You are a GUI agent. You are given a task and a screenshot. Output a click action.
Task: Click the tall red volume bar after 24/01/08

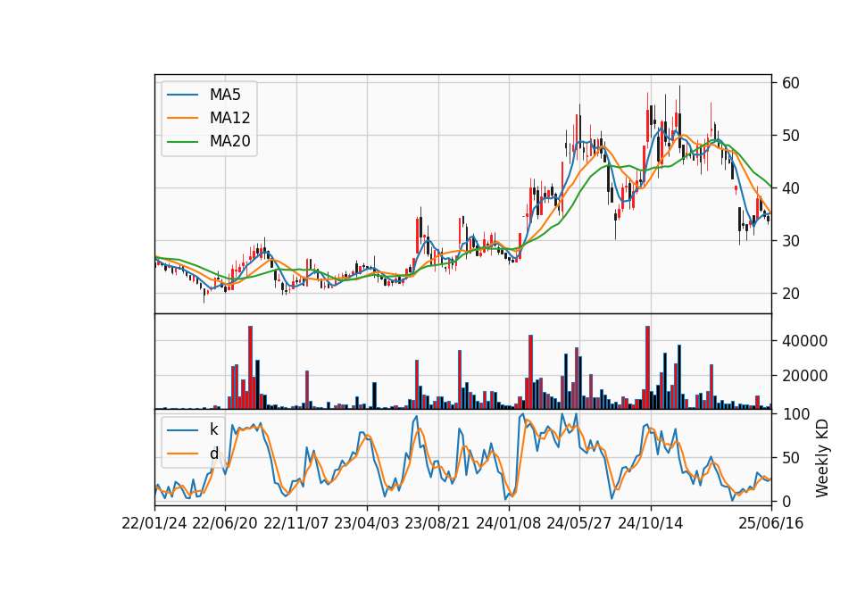click(x=530, y=371)
